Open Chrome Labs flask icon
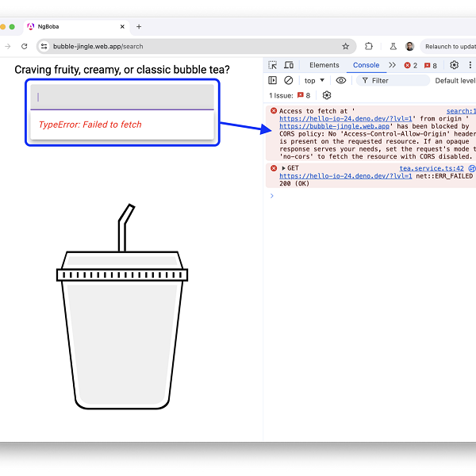The width and height of the screenshot is (476, 476). 393,46
